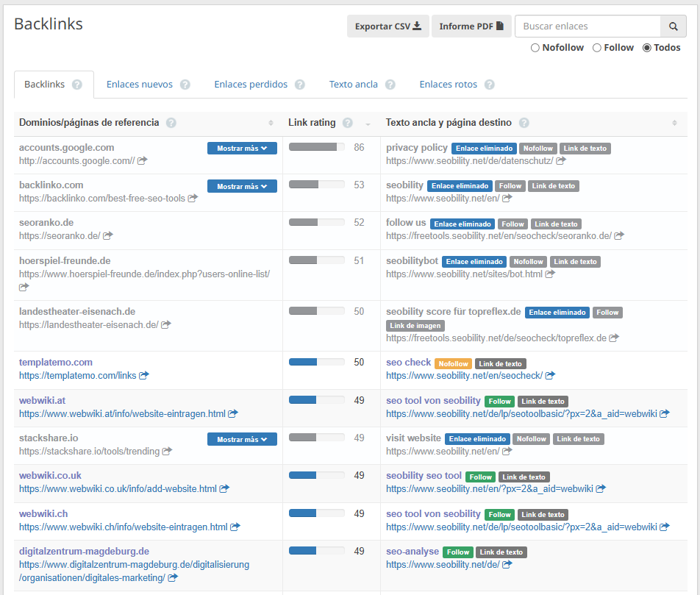Click 'Link de imagen' badge for topreflex.de
Viewport: 700px width, 595px height.
(415, 326)
